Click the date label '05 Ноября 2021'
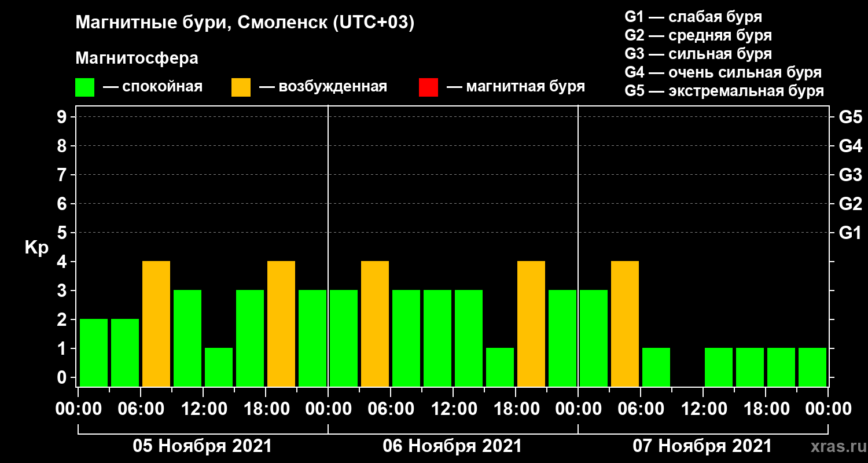 point(202,446)
